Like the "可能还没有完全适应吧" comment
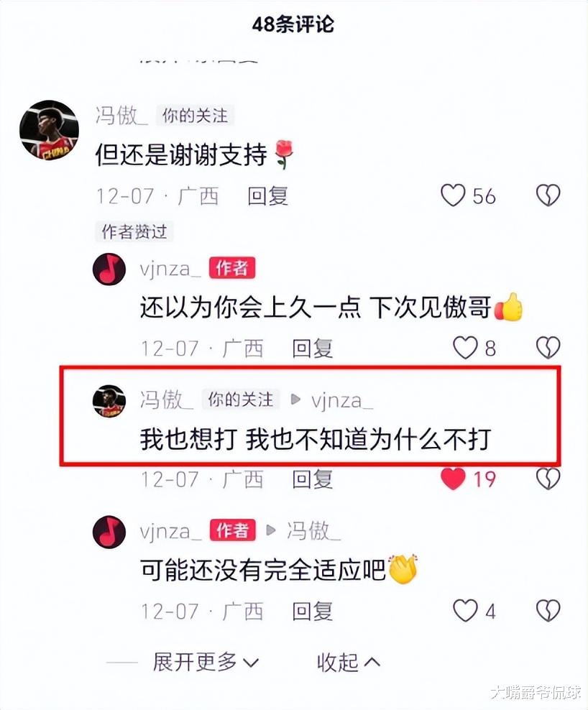588x710 pixels. [466, 610]
